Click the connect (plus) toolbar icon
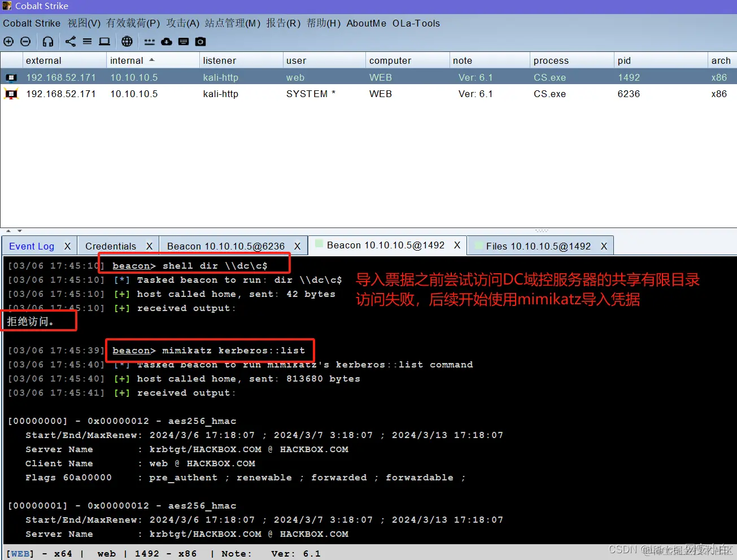The height and width of the screenshot is (560, 737). pos(8,41)
